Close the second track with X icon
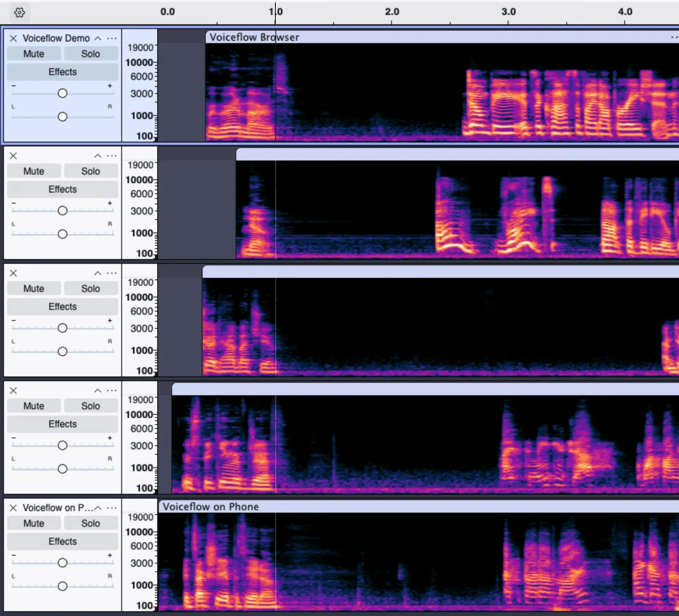 pyautogui.click(x=14, y=156)
